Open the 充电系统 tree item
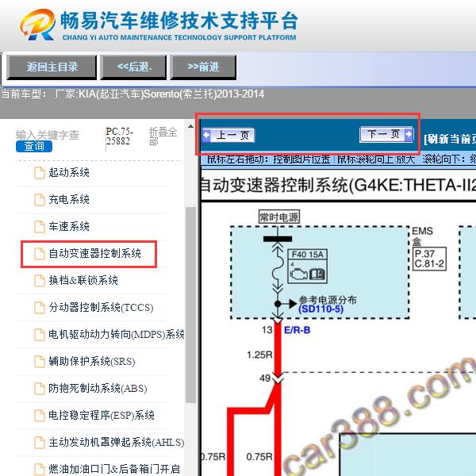 (69, 199)
